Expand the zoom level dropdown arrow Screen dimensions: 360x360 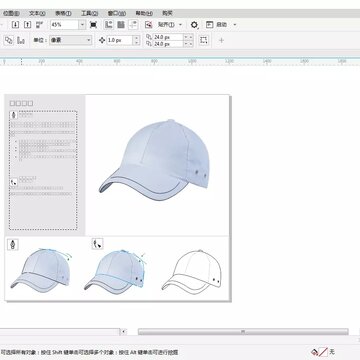(x=82, y=25)
